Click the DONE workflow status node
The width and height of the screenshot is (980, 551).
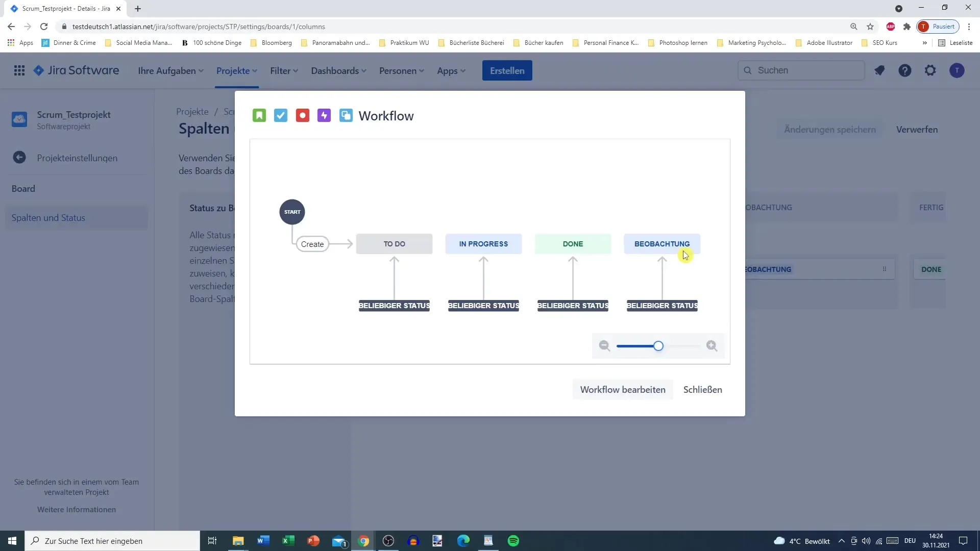[x=573, y=243]
